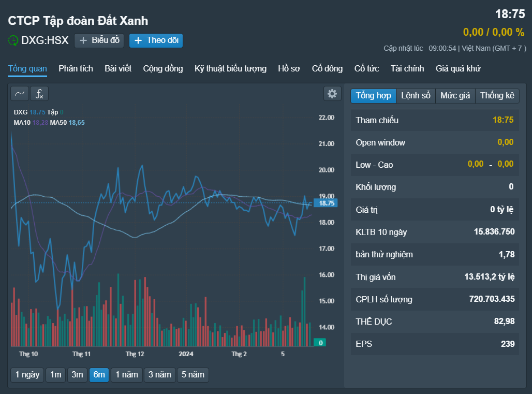Set chart range to 1m

tap(56, 375)
